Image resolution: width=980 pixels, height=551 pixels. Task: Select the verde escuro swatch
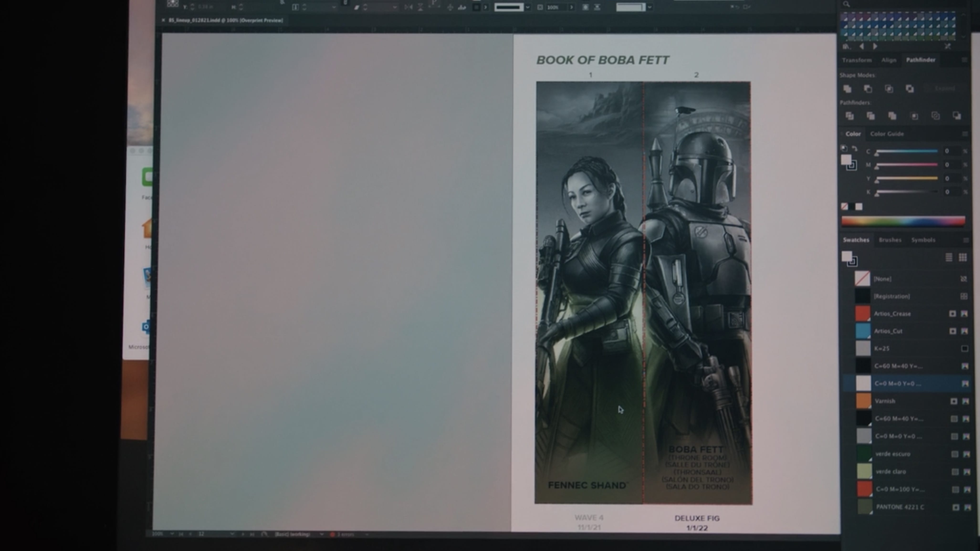coord(864,454)
